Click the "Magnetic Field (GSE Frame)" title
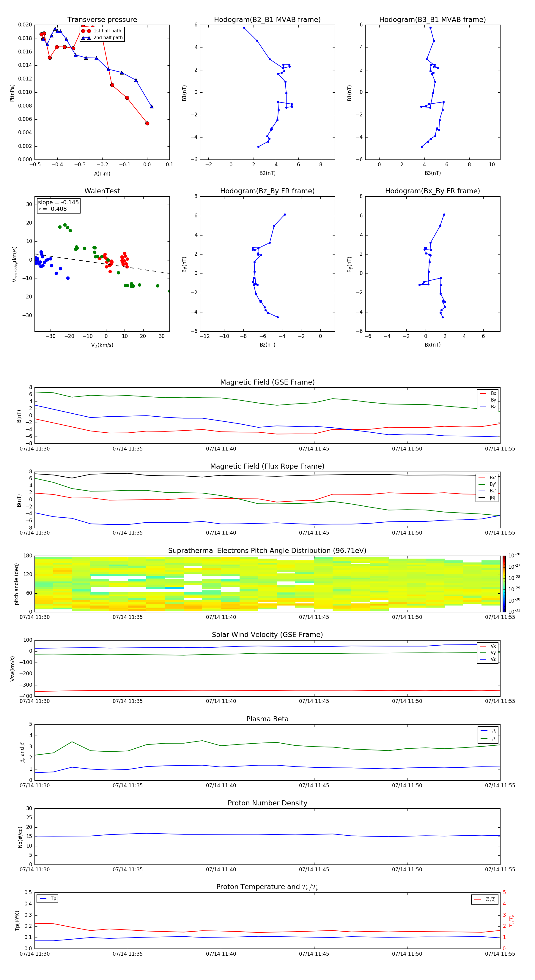The height and width of the screenshot is (980, 535). point(267,382)
